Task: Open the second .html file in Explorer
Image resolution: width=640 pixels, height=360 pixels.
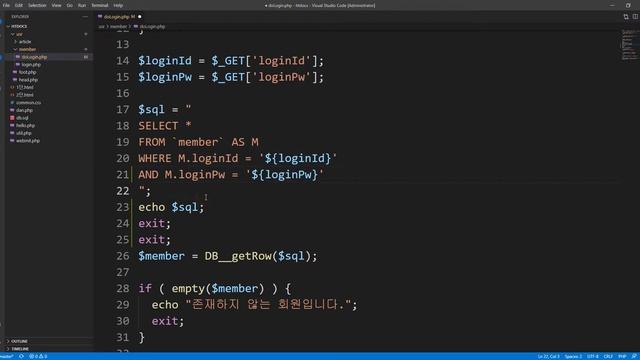Action: pos(25,95)
